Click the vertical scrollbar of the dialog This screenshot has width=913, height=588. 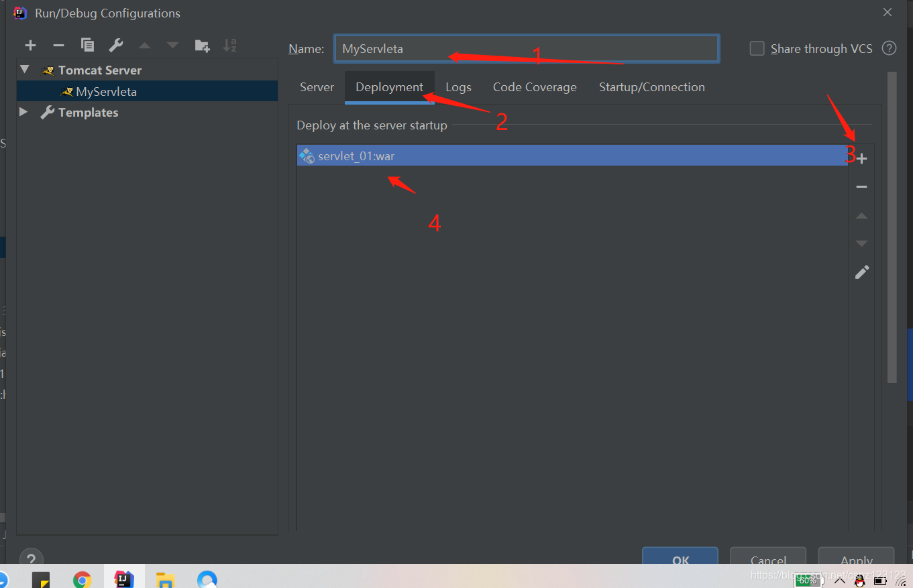[892, 228]
